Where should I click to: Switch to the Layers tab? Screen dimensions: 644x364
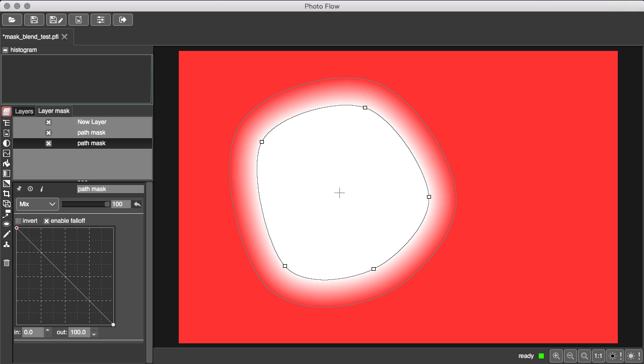[24, 111]
